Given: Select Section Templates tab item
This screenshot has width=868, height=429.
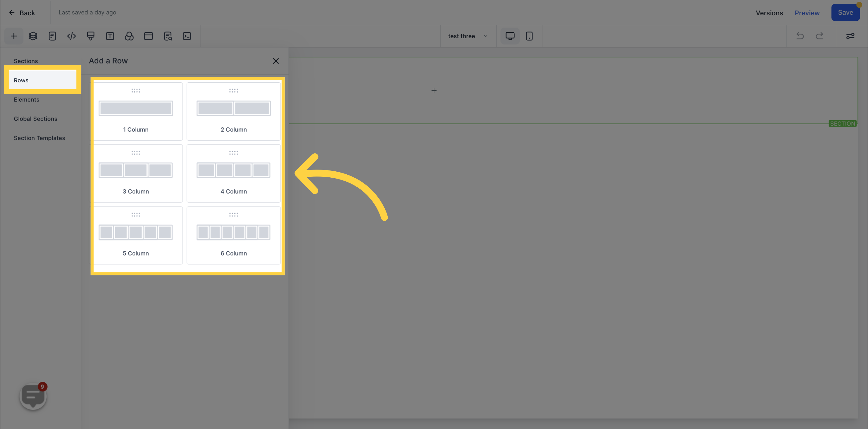Looking at the screenshot, I should pyautogui.click(x=39, y=138).
